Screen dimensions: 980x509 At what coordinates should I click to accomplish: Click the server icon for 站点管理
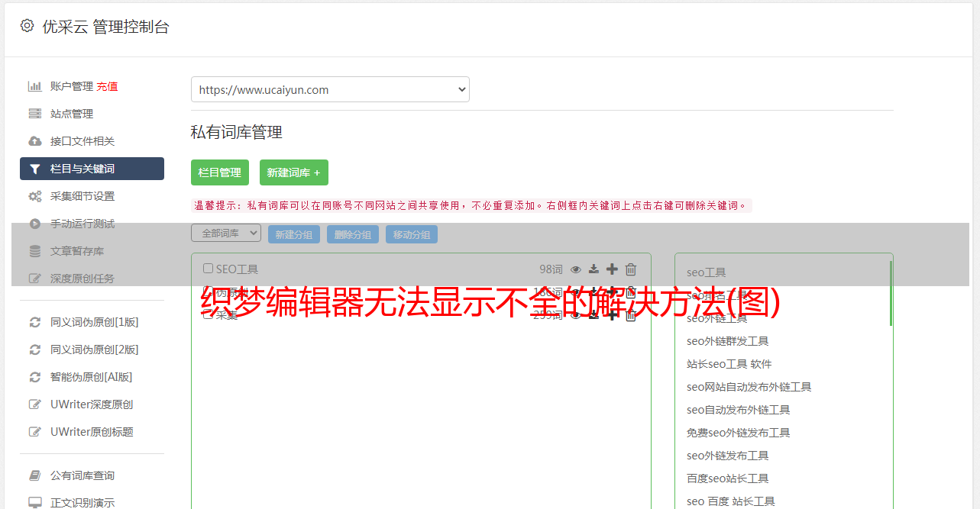click(35, 114)
